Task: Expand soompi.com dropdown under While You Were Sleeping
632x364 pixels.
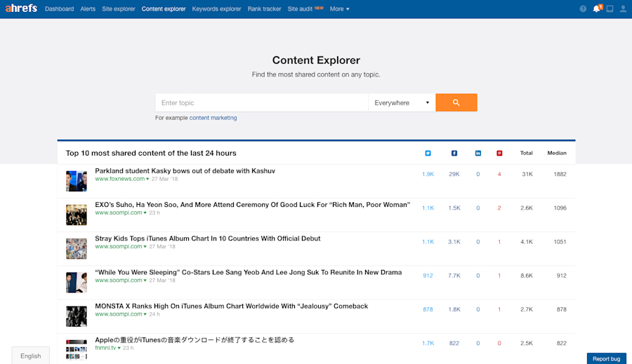Action: point(145,281)
